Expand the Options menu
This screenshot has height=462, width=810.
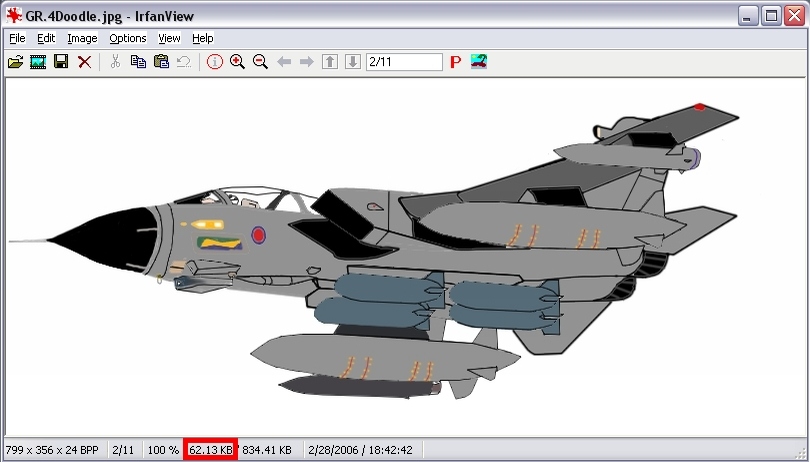[x=128, y=38]
